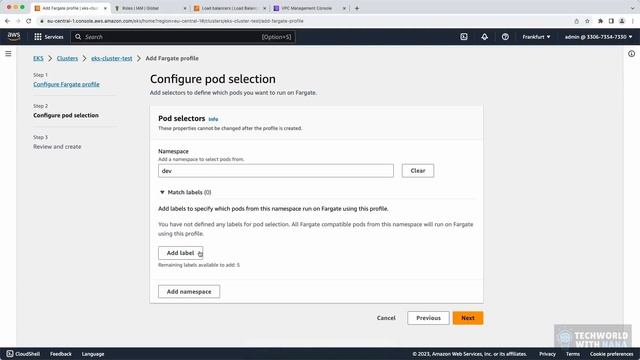This screenshot has width=640, height=360.
Task: Clear the namespace field
Action: [x=418, y=171]
